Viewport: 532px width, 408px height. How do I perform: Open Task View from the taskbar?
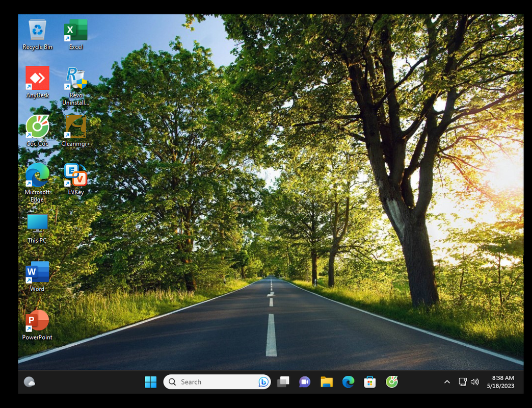pos(283,382)
